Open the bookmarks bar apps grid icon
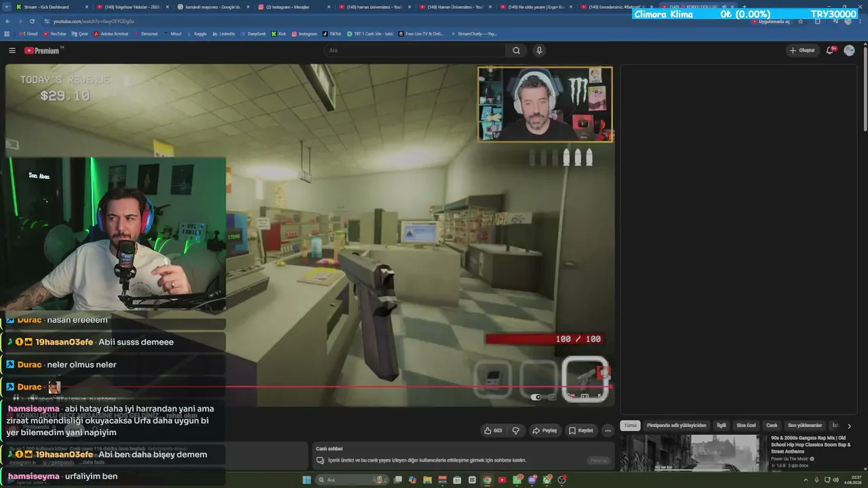Image resolution: width=868 pixels, height=488 pixels. [x=7, y=33]
